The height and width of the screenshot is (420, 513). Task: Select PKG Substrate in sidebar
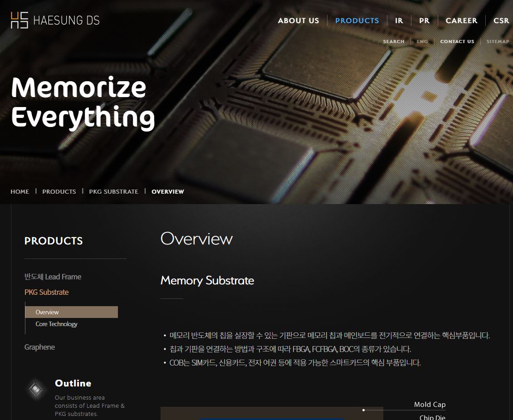click(46, 292)
